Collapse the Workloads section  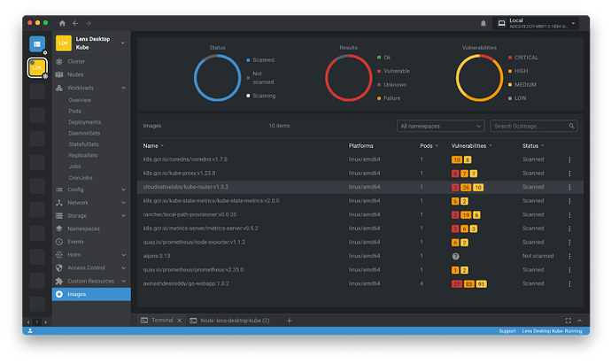[123, 88]
